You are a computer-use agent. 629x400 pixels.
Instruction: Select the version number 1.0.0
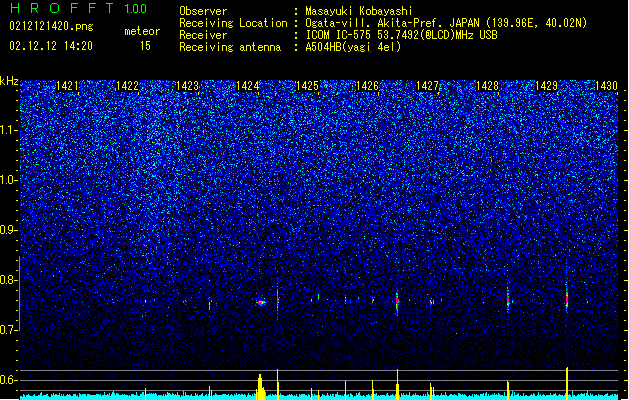click(x=135, y=9)
